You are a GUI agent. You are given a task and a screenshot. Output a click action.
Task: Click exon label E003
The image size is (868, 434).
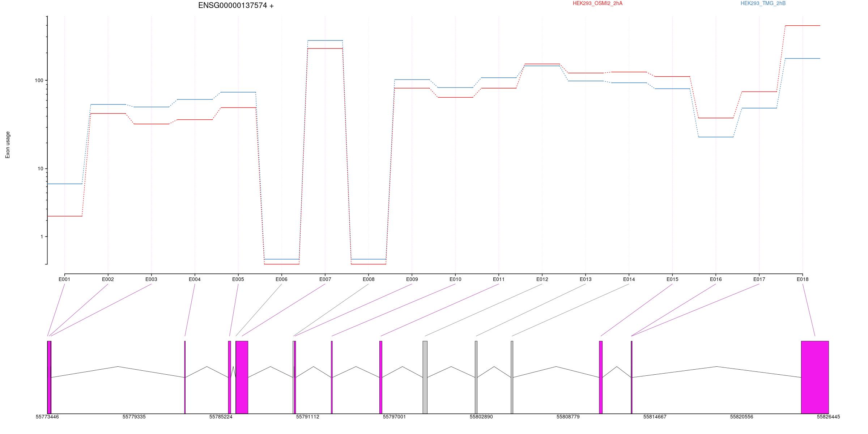click(x=151, y=279)
